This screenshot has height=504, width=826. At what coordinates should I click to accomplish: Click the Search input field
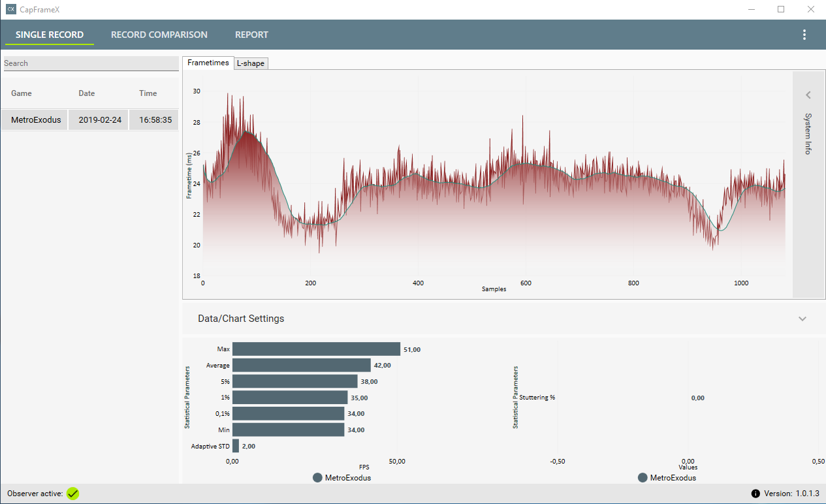click(x=91, y=63)
